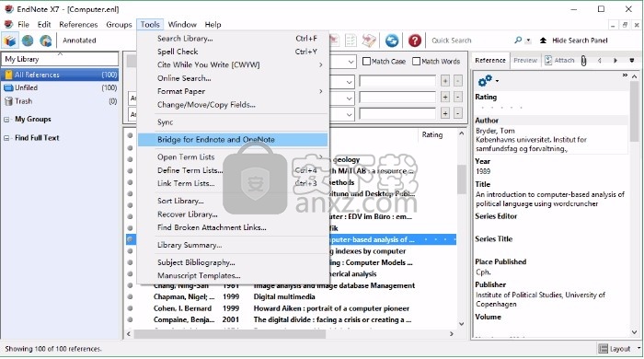
Task: Click the Author field Bryder, Tom
Action: pyautogui.click(x=495, y=131)
